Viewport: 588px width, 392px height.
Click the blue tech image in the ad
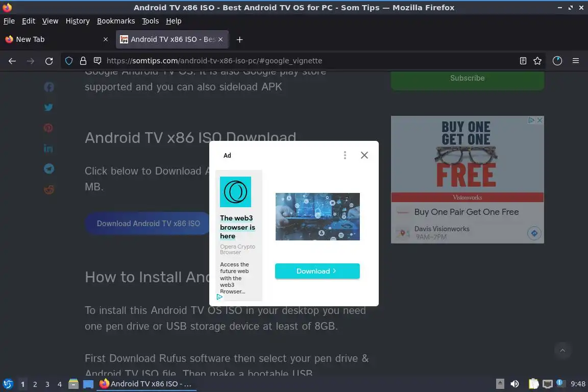[x=317, y=216]
